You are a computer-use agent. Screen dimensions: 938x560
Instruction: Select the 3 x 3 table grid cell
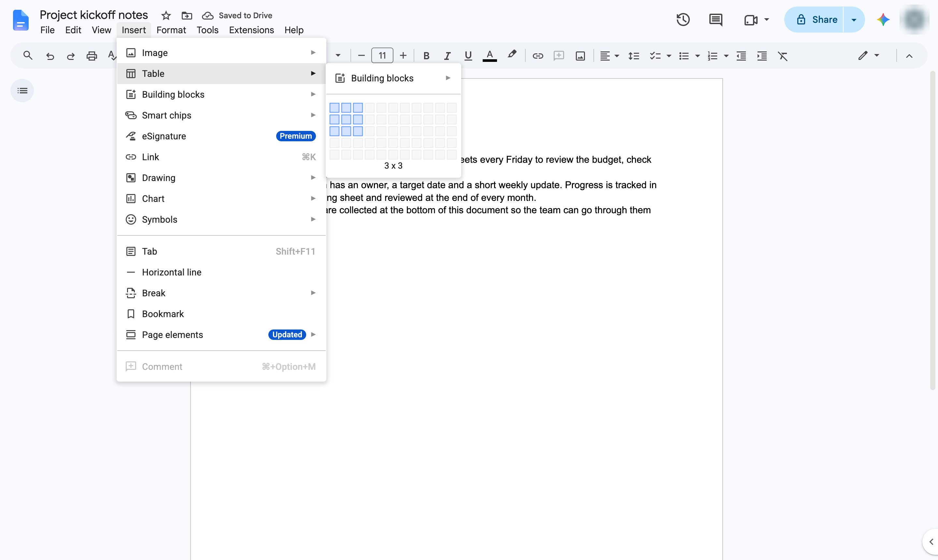coord(358,131)
